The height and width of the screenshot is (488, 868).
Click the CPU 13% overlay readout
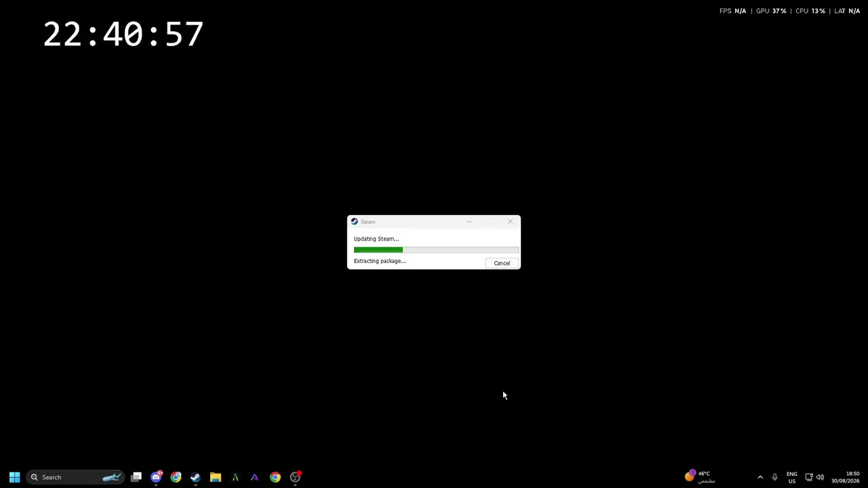(810, 11)
